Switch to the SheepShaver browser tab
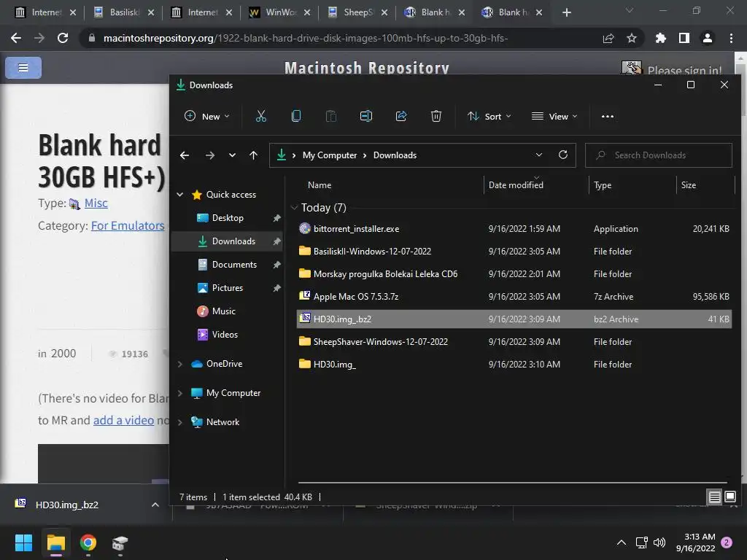The height and width of the screenshot is (560, 747). point(357,12)
